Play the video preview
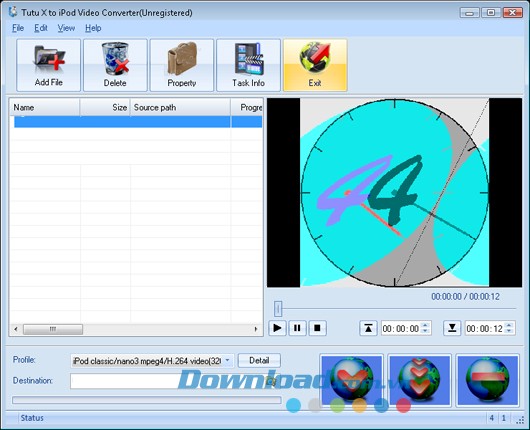The image size is (530, 430). tap(277, 328)
